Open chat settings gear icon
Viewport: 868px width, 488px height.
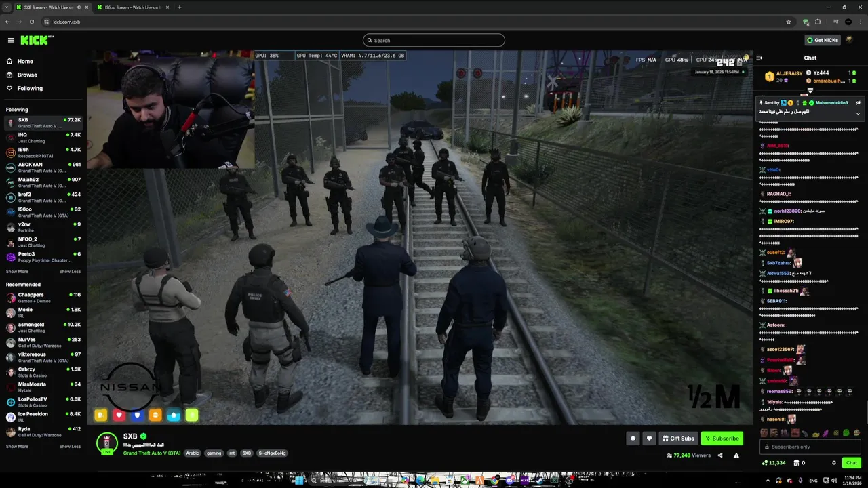(834, 463)
